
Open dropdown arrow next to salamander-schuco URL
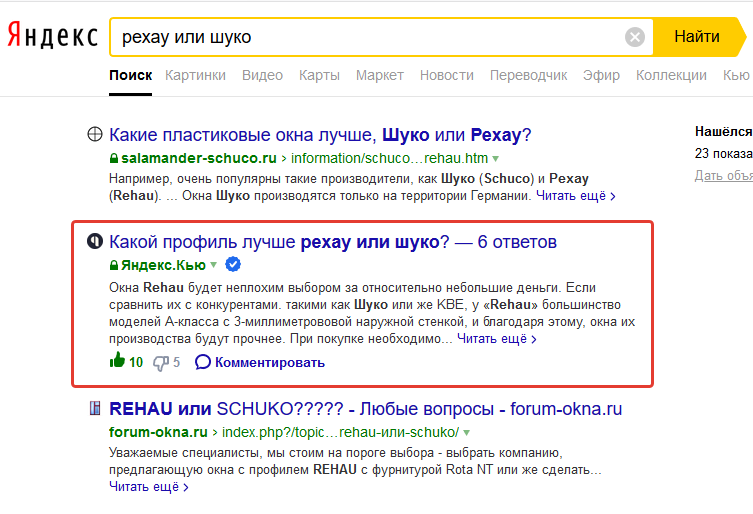[495, 159]
